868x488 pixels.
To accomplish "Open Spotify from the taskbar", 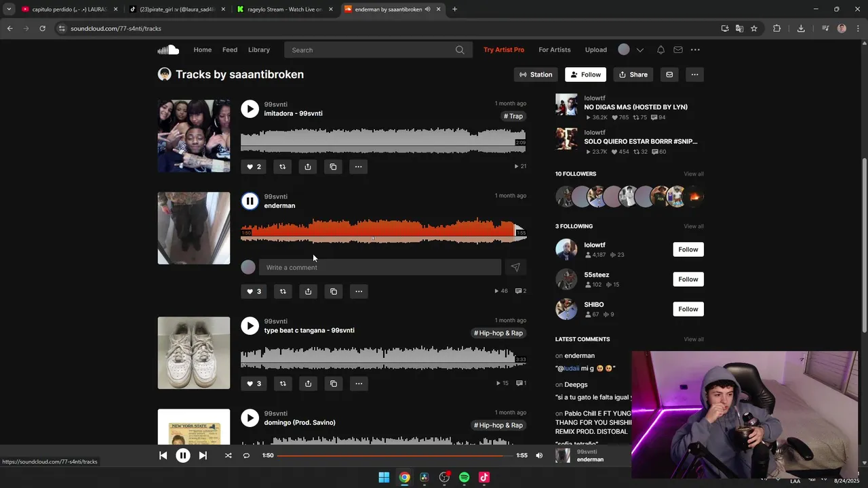I will (x=464, y=477).
